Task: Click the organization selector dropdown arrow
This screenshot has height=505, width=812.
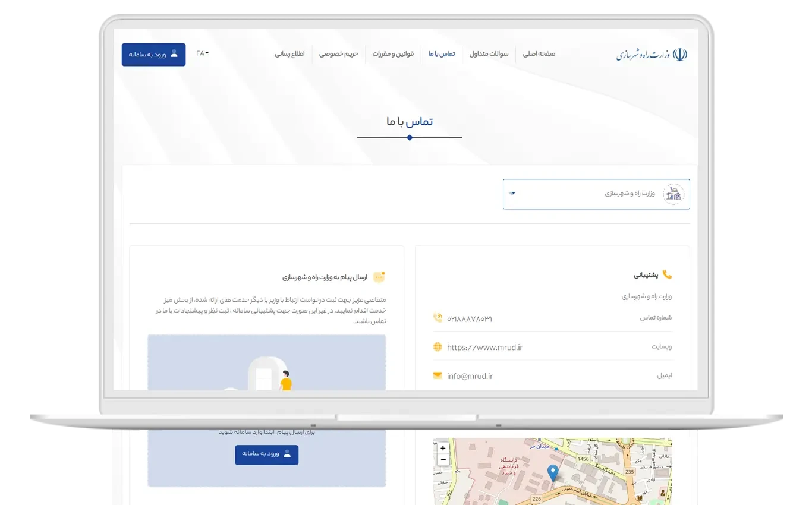Action: (512, 194)
